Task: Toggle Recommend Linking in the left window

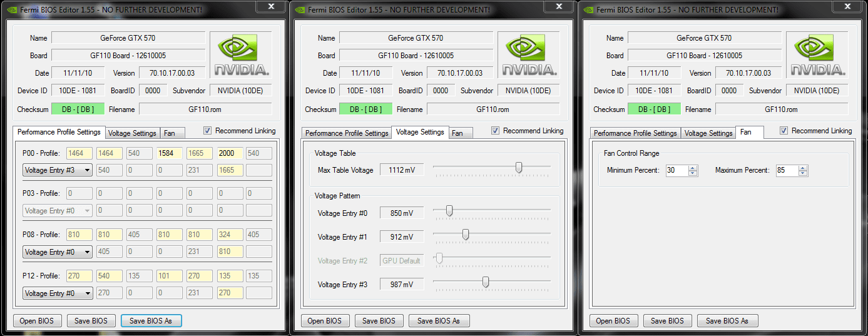Action: (x=208, y=131)
